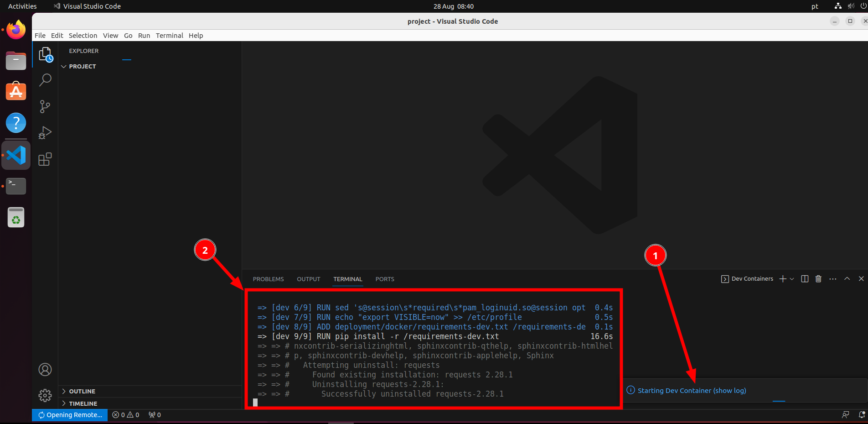Image resolution: width=868 pixels, height=424 pixels.
Task: Kill terminal with trash icon
Action: click(818, 279)
